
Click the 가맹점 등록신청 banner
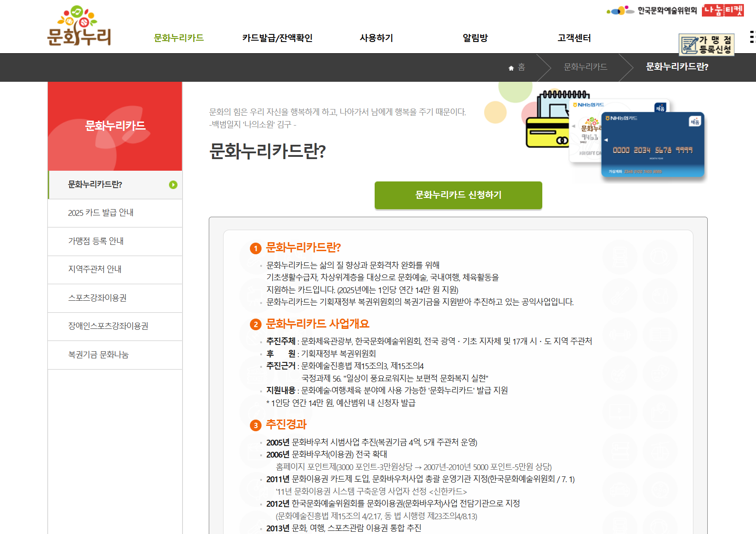(x=706, y=45)
